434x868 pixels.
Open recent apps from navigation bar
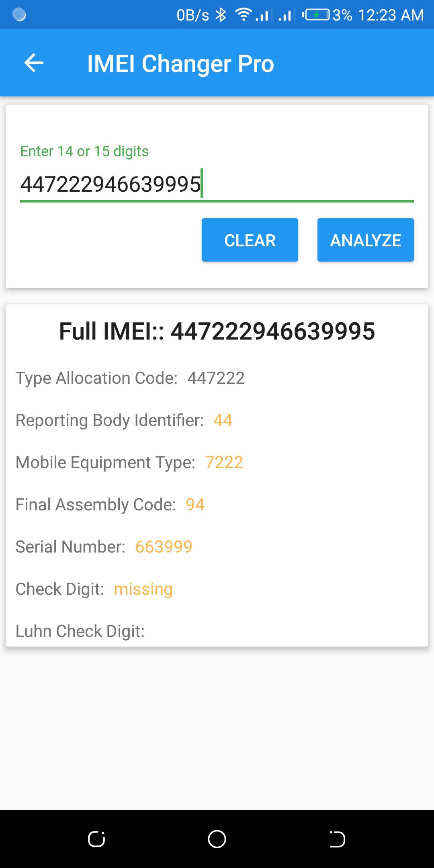click(96, 839)
